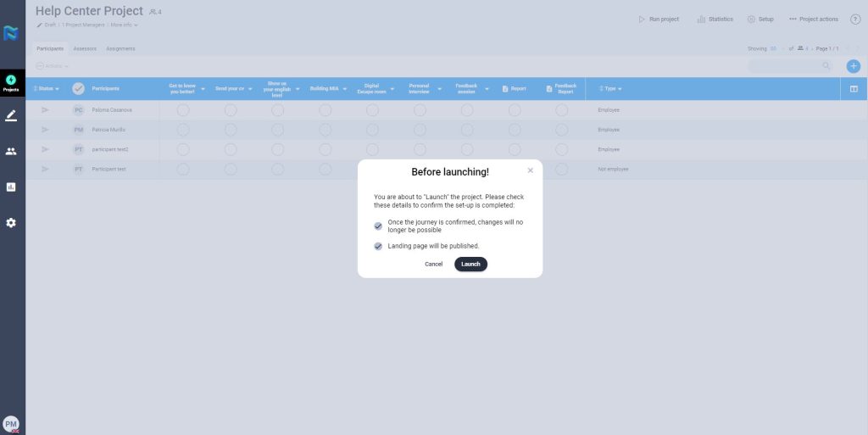
Task: Open the people icon in sidebar
Action: coord(11,151)
